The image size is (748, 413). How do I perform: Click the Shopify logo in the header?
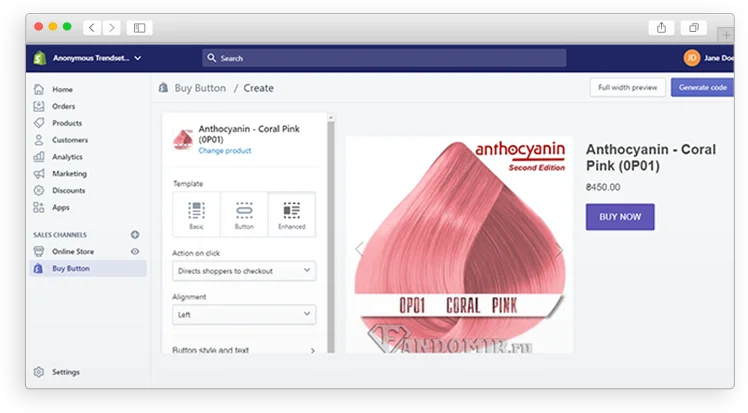(x=40, y=58)
